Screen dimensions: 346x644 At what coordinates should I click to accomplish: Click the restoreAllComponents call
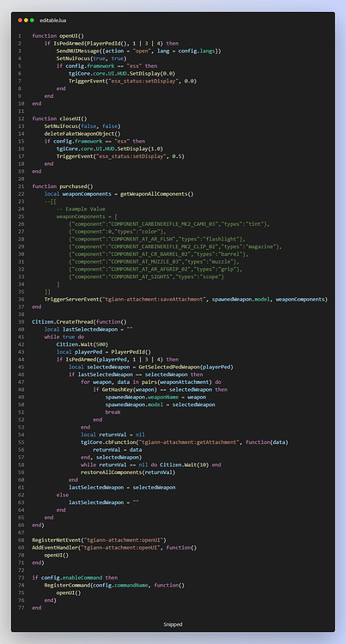pyautogui.click(x=128, y=472)
